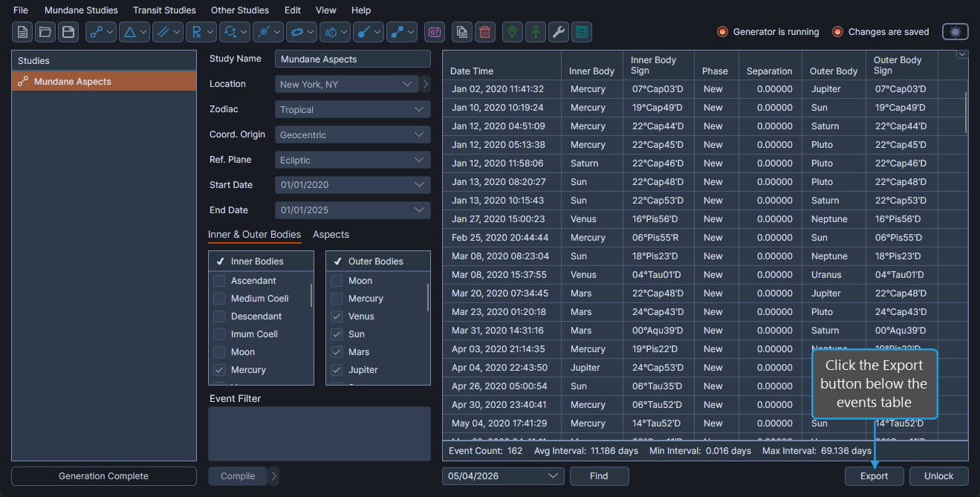Click the single node line study icon
Viewport: 980px width, 497px height.
(363, 32)
